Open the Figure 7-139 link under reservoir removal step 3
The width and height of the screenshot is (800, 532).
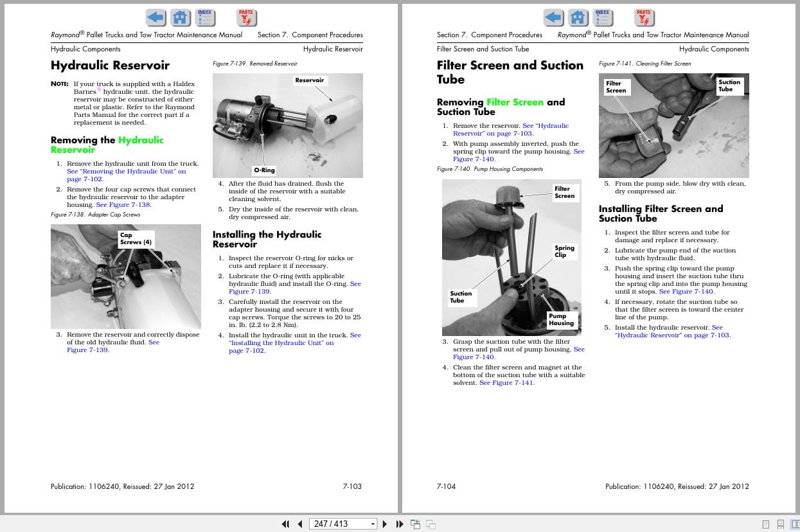(113, 346)
